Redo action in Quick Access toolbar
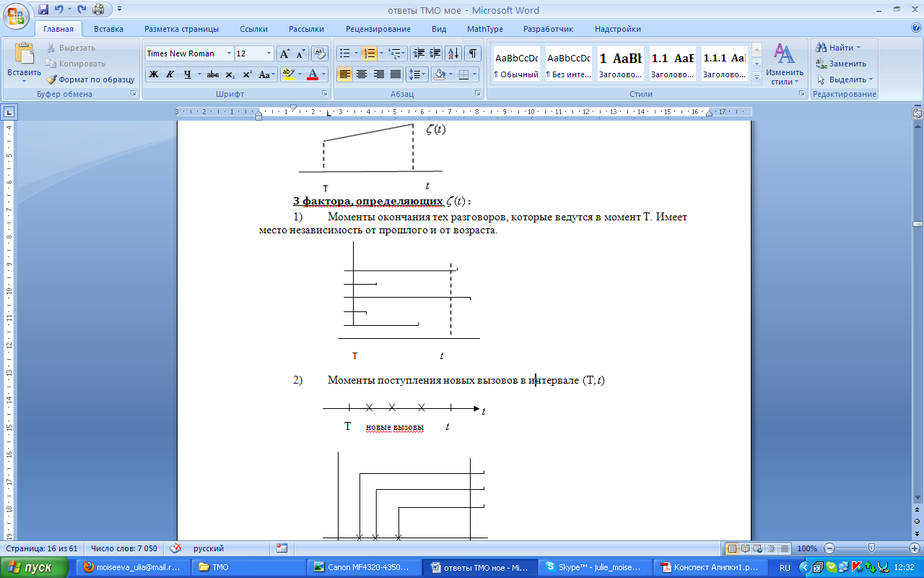 coord(81,9)
